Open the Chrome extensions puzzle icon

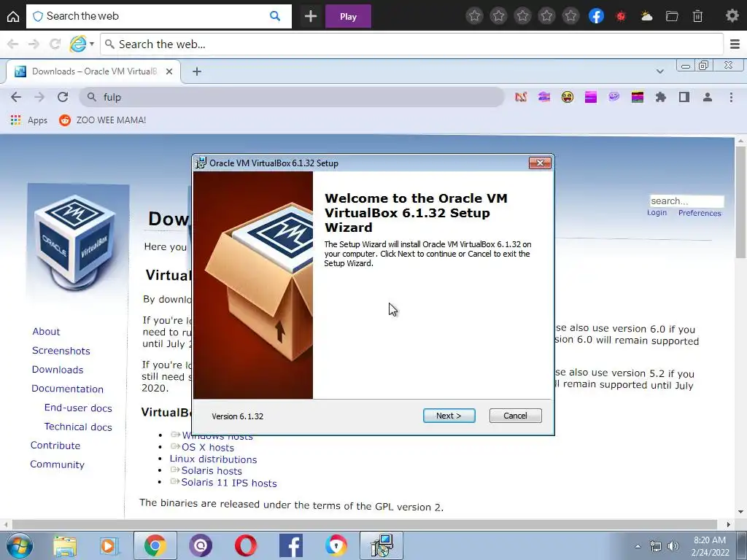point(661,97)
